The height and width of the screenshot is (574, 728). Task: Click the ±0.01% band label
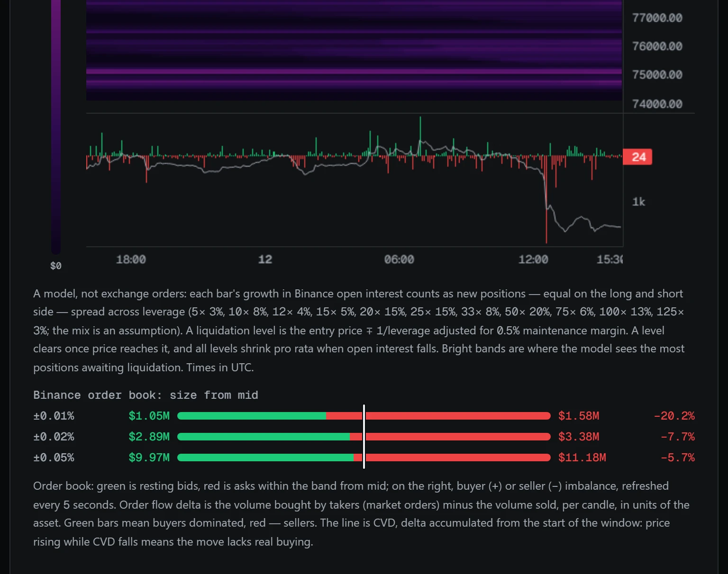(54, 416)
